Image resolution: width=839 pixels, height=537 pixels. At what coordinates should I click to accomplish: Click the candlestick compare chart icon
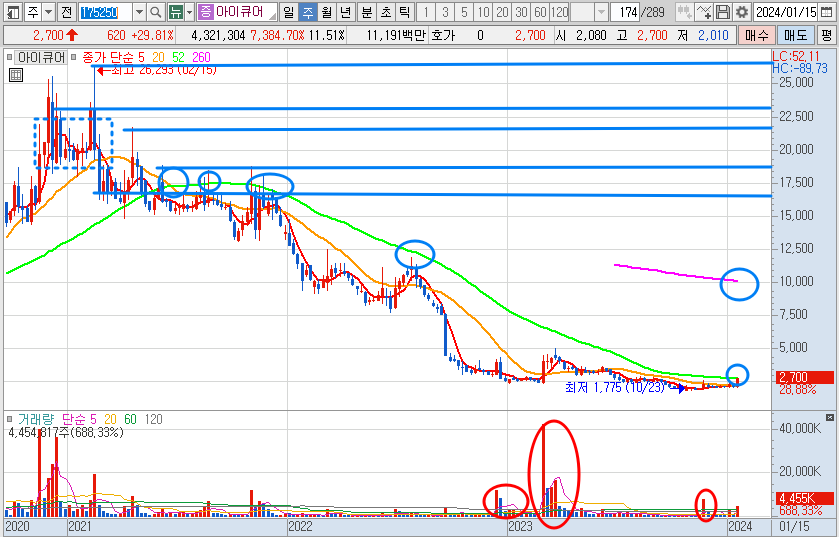(x=684, y=12)
